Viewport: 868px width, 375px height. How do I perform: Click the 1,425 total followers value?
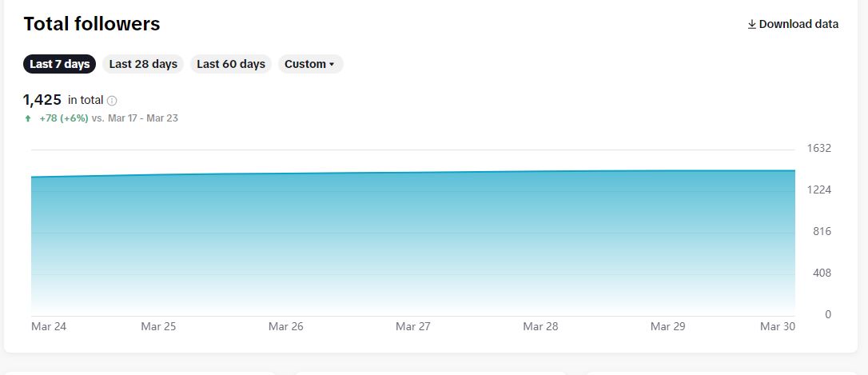pyautogui.click(x=42, y=100)
